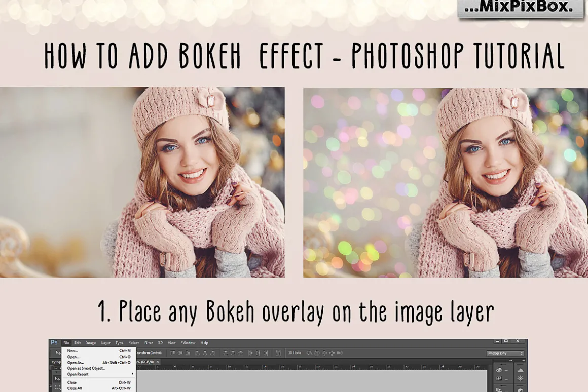Open the Color panel palette icon

click(x=499, y=370)
